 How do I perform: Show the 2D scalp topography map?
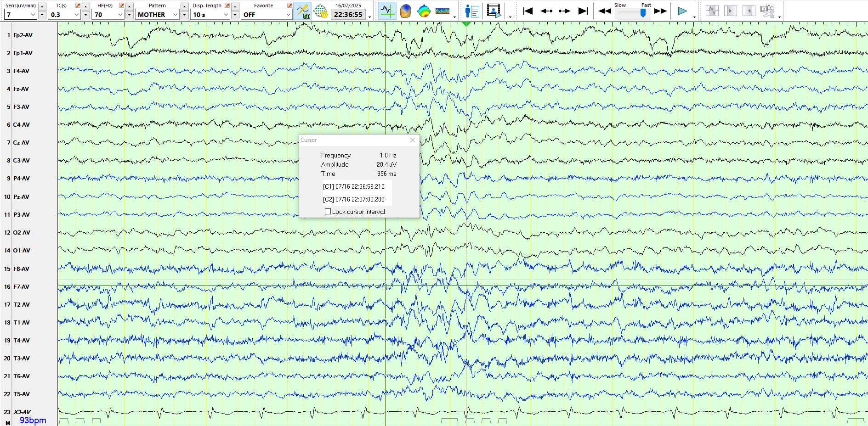coord(424,11)
